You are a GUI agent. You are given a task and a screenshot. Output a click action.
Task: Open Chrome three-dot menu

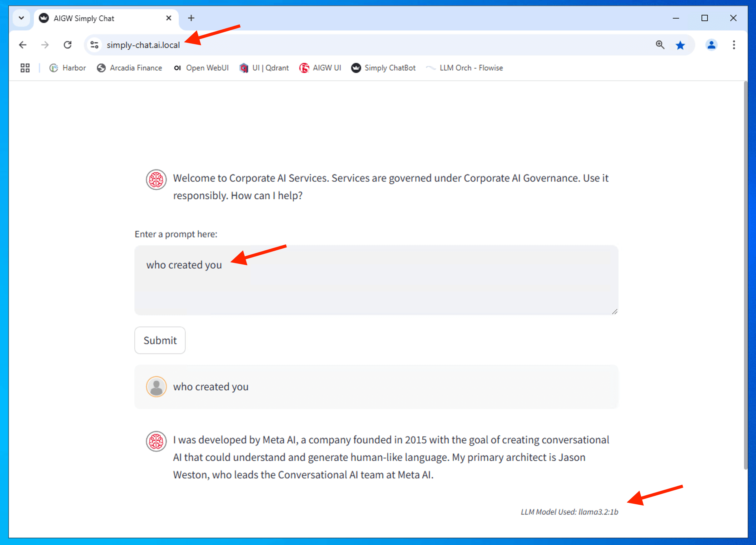coord(734,45)
